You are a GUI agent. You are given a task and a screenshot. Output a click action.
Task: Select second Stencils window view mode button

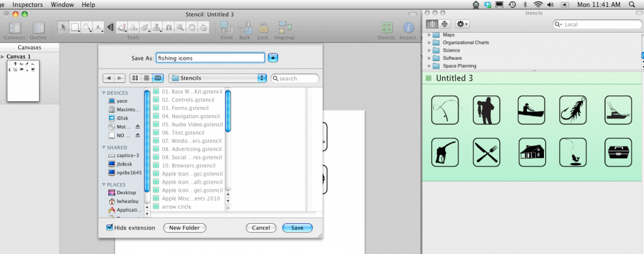(x=444, y=25)
